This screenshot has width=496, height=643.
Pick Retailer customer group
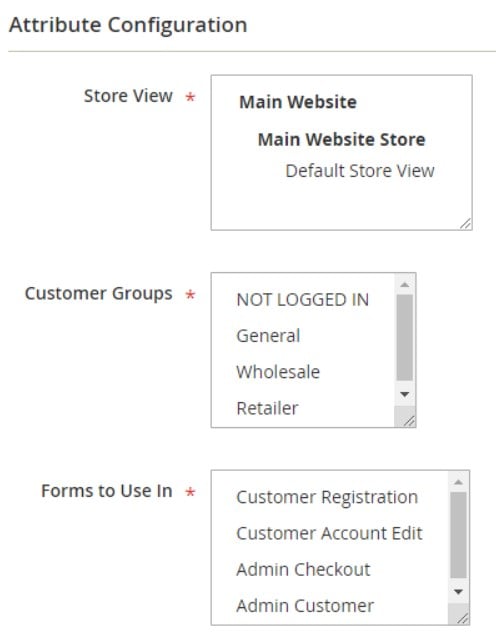tap(267, 408)
